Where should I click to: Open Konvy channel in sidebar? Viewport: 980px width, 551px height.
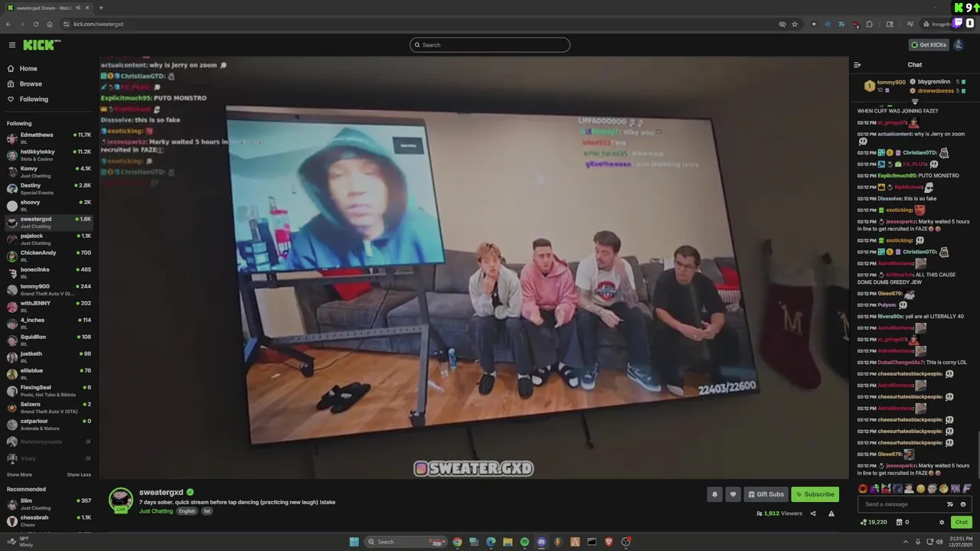[49, 171]
